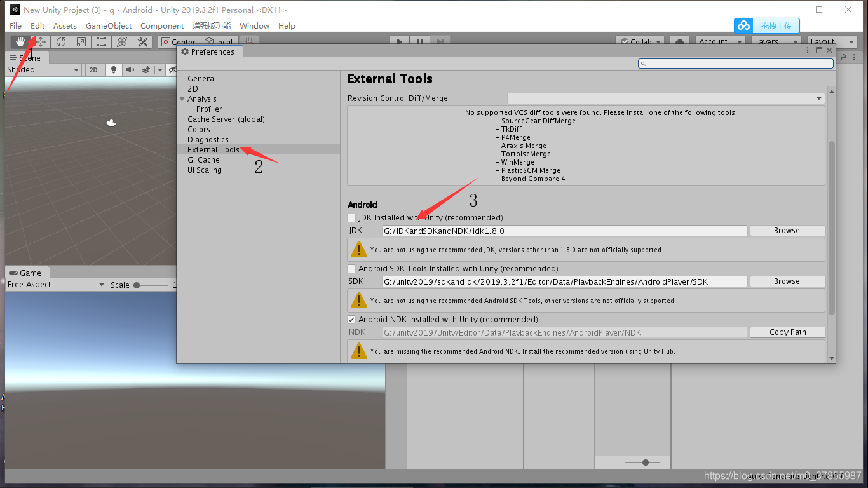Enable 2D mode in the Scene view
This screenshot has width=868, height=488.
93,70
